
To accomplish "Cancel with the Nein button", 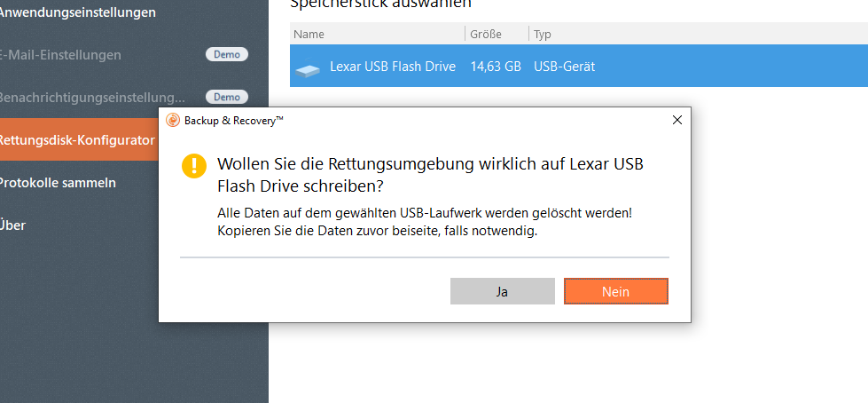I will coord(615,291).
